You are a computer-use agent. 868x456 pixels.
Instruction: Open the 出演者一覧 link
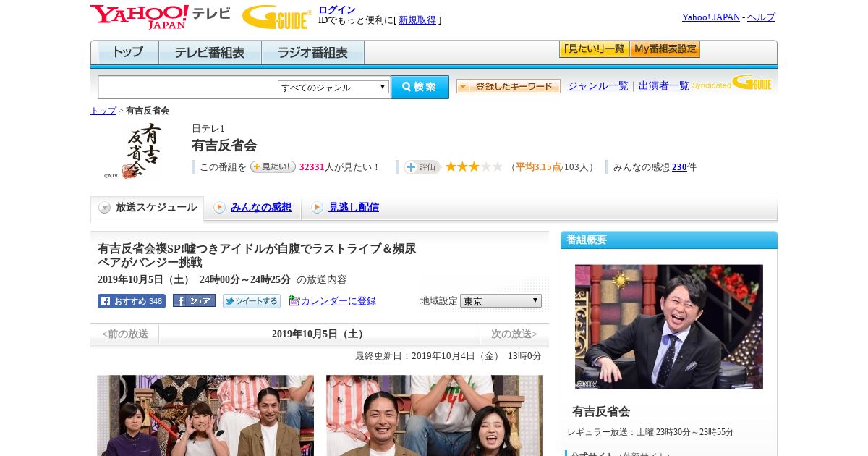click(x=664, y=85)
